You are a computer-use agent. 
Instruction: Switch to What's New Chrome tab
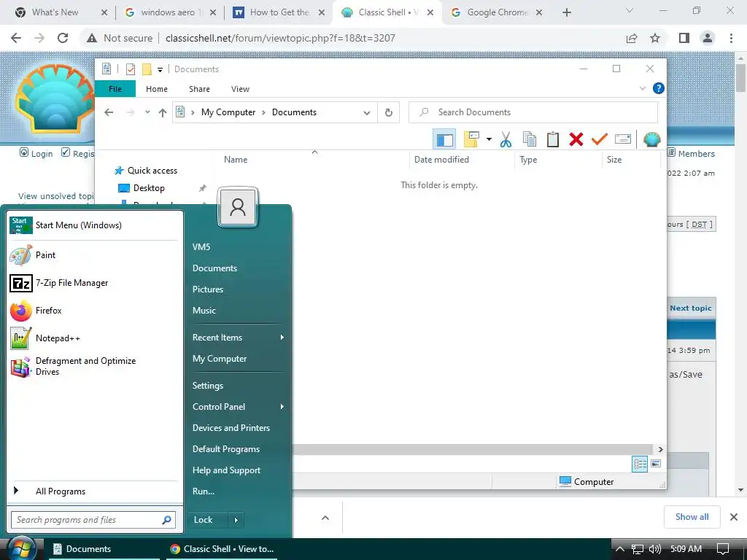55,12
